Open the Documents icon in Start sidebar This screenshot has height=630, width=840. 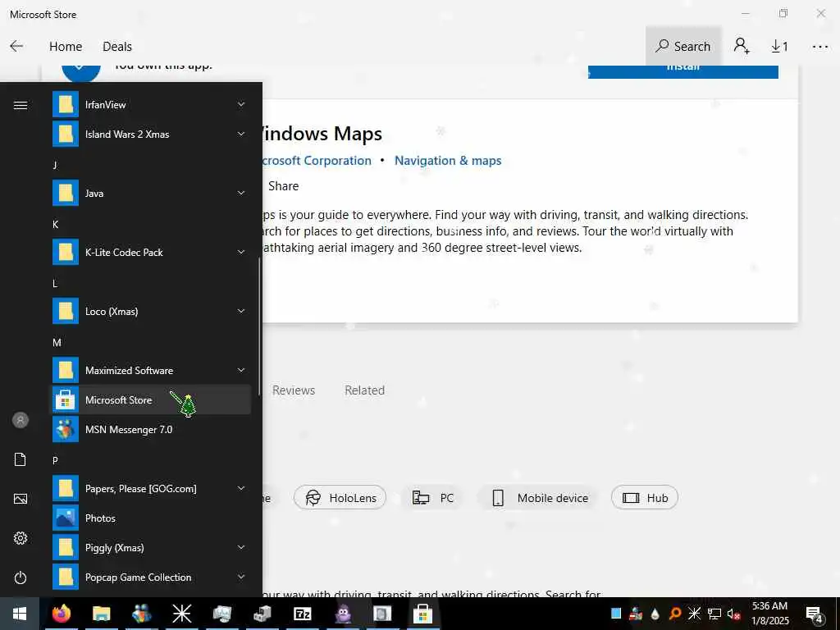[21, 459]
